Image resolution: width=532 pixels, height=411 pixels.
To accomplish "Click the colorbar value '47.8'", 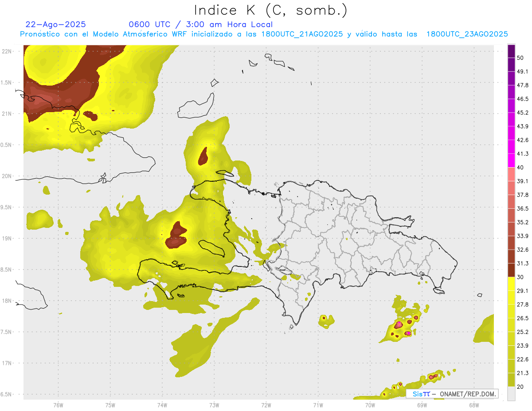I will pyautogui.click(x=523, y=86).
